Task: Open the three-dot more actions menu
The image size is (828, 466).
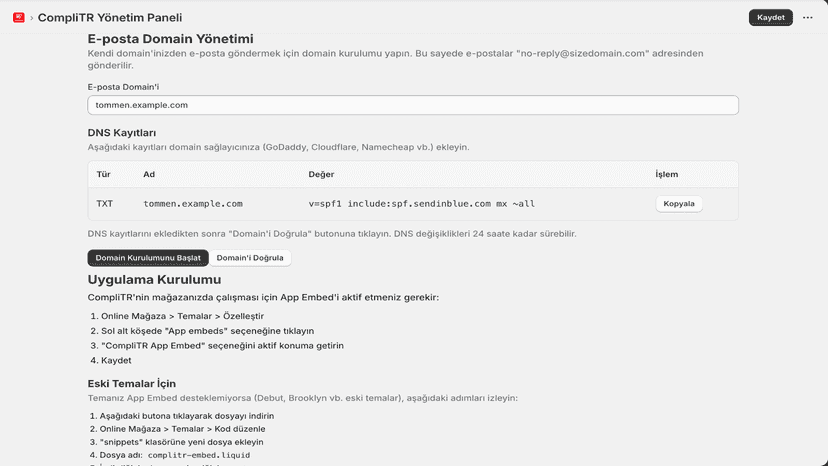Action: (807, 17)
